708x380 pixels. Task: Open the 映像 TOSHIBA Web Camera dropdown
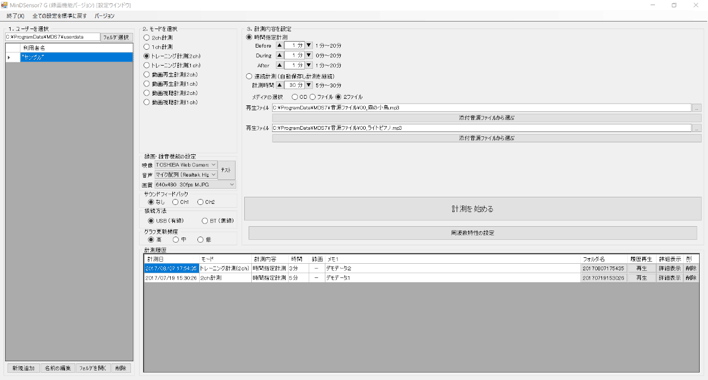(x=186, y=165)
